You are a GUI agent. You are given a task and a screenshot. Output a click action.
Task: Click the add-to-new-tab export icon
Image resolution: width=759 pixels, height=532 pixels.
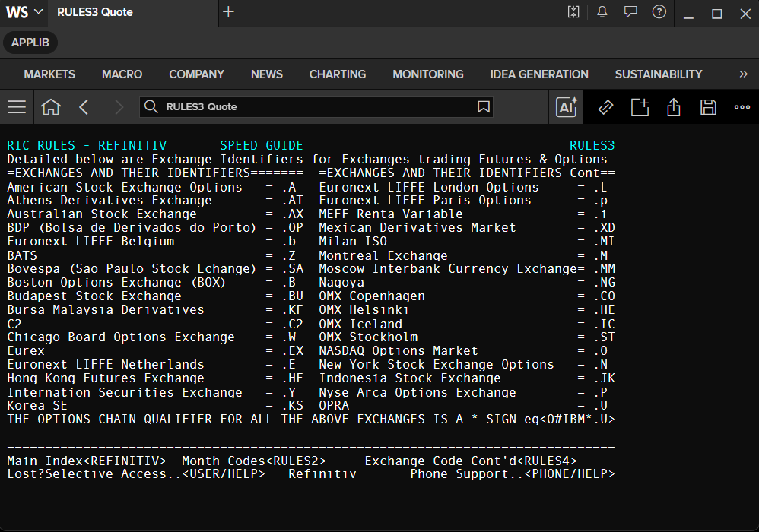coord(640,107)
